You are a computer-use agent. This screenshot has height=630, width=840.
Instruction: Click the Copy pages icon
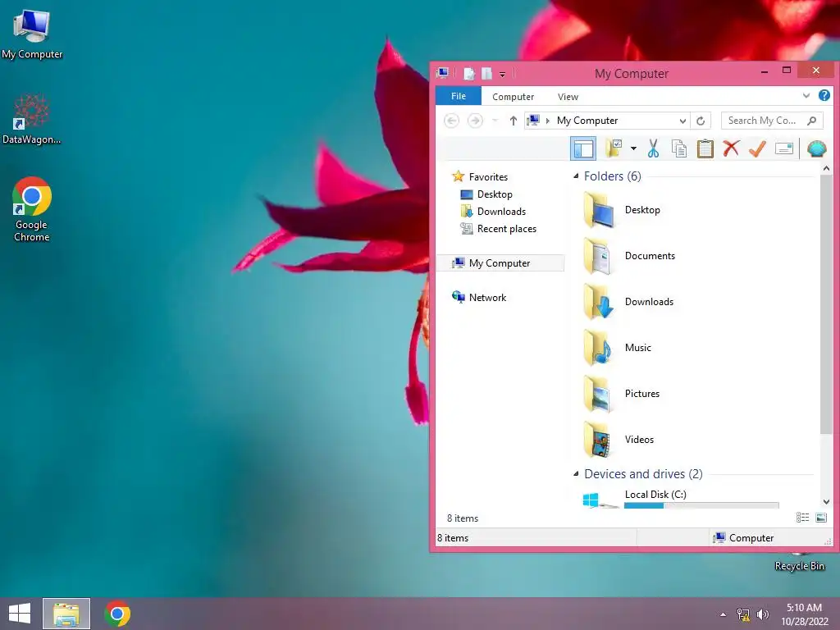point(678,148)
